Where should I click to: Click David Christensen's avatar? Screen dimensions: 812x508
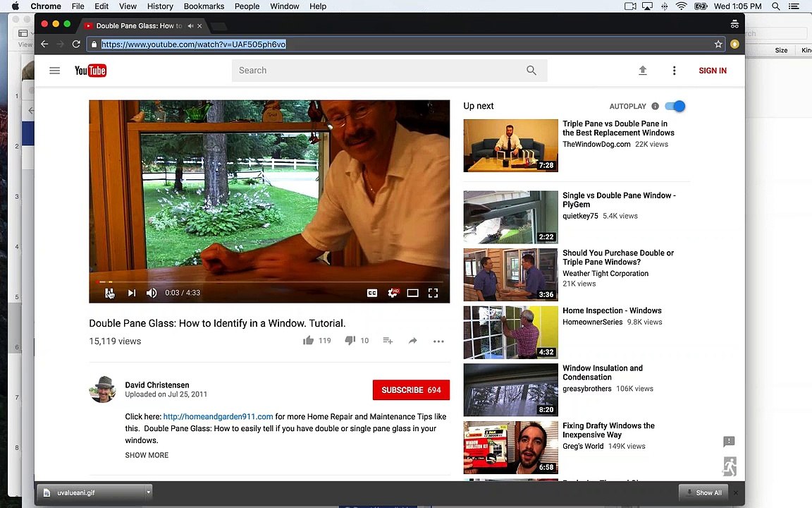(x=102, y=389)
